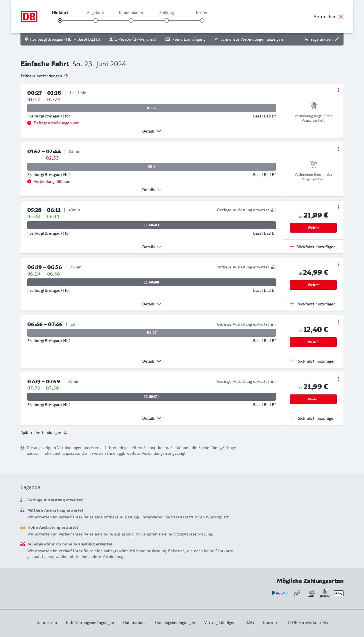Click the Anfrage ändern pencil icon
364x637 pixels.
click(x=337, y=39)
